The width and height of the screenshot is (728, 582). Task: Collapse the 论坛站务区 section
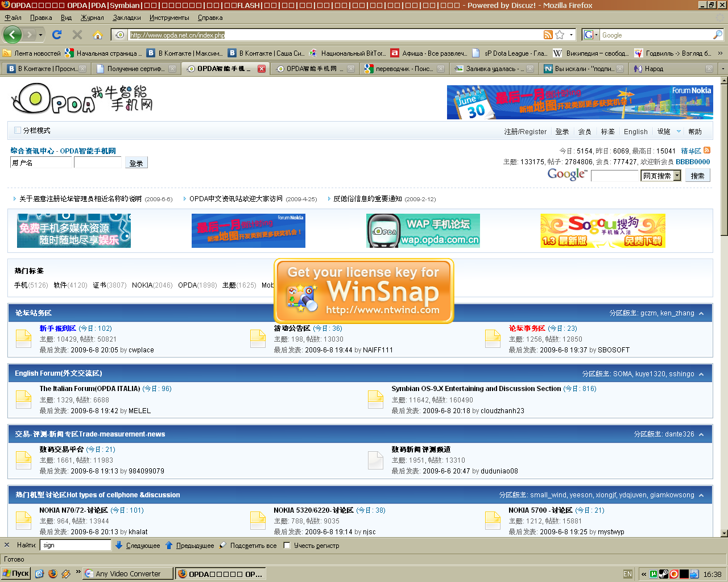click(x=701, y=313)
